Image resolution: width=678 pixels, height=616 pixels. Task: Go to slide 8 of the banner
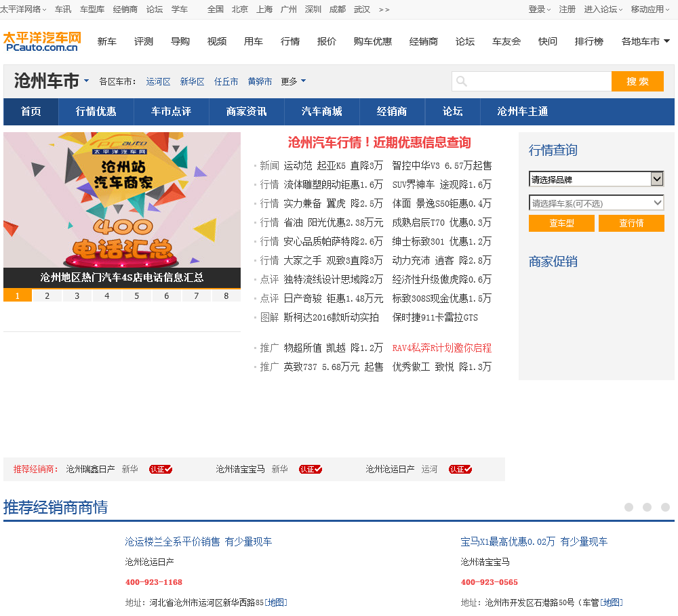pyautogui.click(x=226, y=295)
